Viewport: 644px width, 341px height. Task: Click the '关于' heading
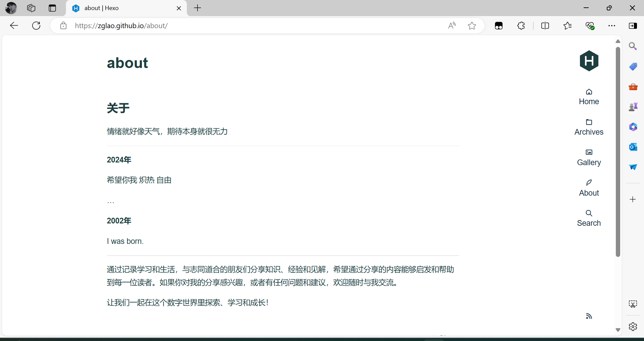[118, 108]
